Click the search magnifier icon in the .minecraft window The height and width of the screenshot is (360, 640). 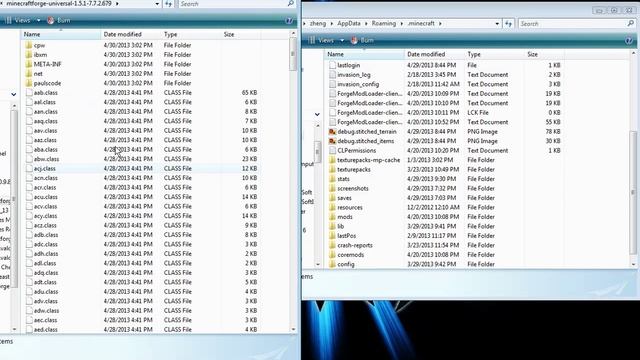pos(631,24)
